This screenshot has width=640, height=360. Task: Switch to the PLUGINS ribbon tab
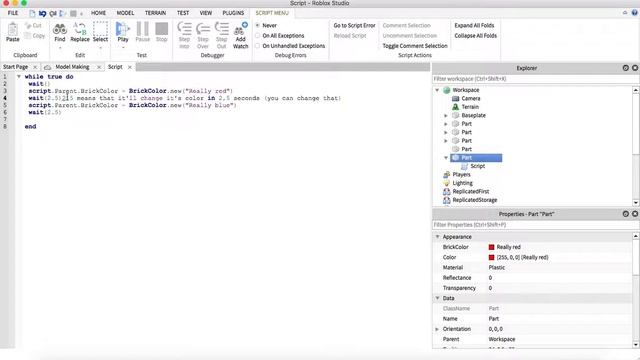233,13
